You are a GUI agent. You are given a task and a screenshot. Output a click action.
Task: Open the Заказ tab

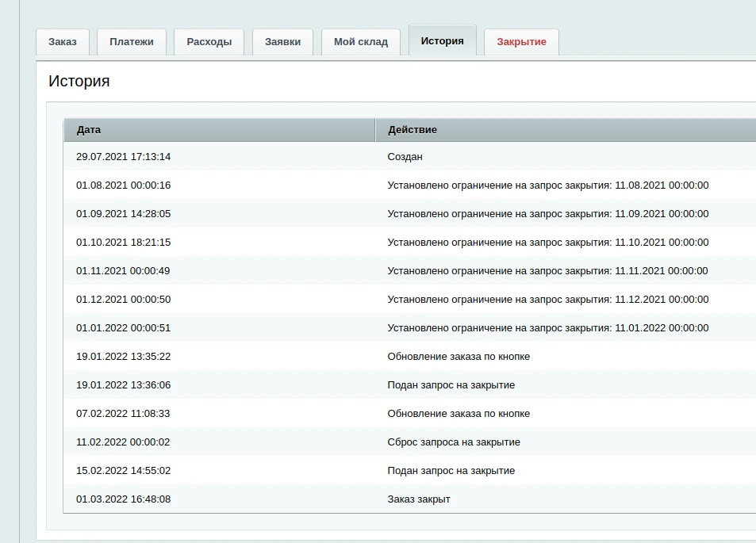63,42
